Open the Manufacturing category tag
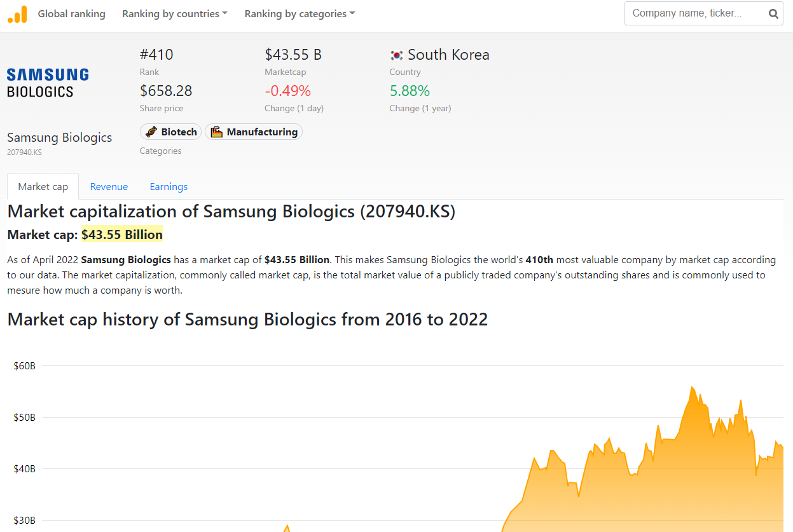 pos(254,132)
